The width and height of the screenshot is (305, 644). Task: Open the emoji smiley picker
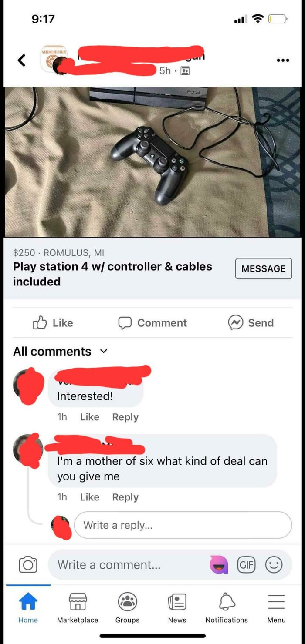pyautogui.click(x=274, y=565)
